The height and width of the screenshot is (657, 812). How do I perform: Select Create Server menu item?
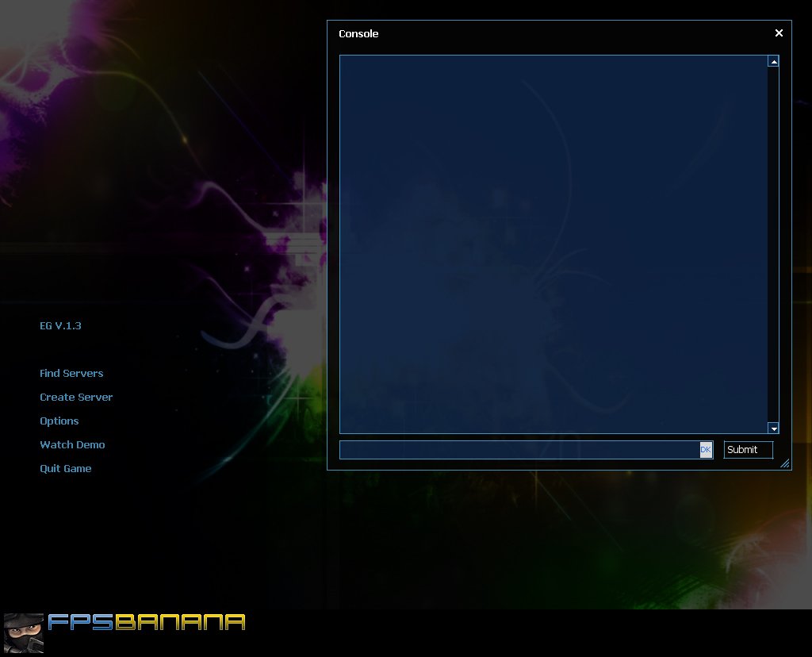pos(76,397)
